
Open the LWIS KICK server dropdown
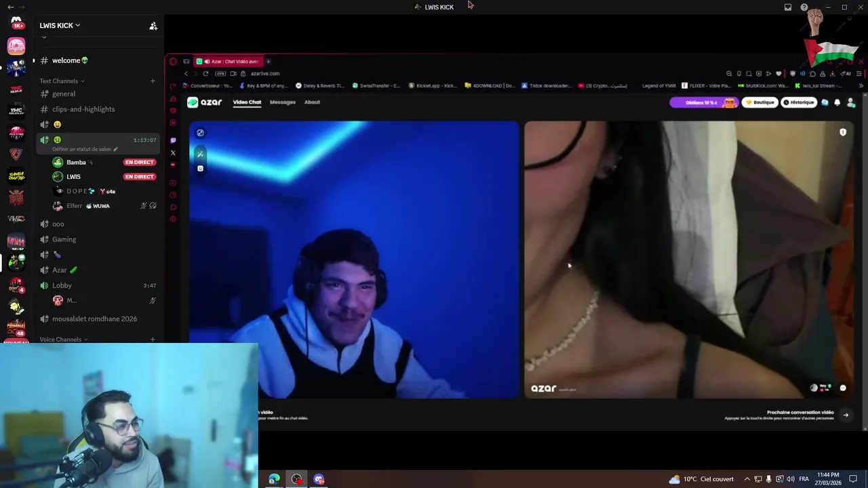point(60,26)
